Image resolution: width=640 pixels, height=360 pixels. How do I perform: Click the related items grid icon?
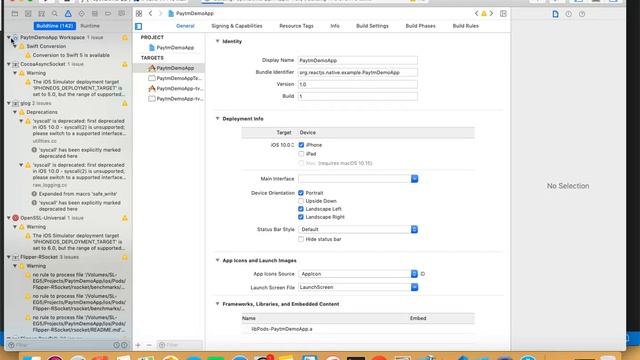tap(139, 13)
